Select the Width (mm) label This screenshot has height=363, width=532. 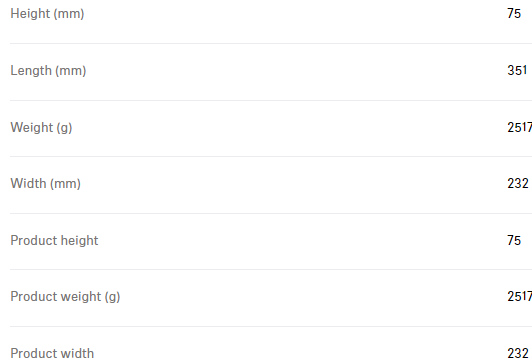point(45,184)
